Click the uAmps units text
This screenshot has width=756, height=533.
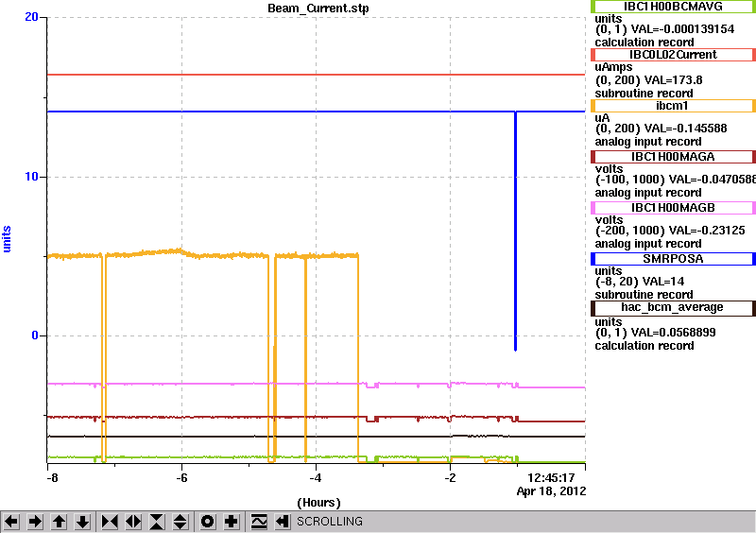click(x=613, y=67)
